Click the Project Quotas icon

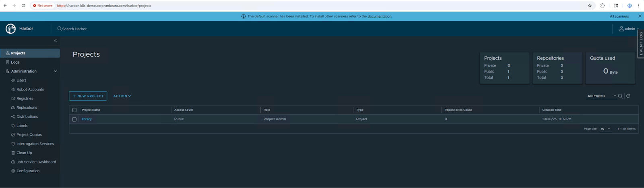tap(13, 134)
